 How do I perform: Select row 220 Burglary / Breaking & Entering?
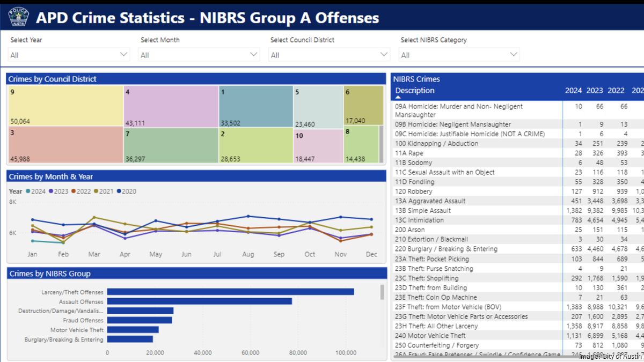[x=517, y=249]
